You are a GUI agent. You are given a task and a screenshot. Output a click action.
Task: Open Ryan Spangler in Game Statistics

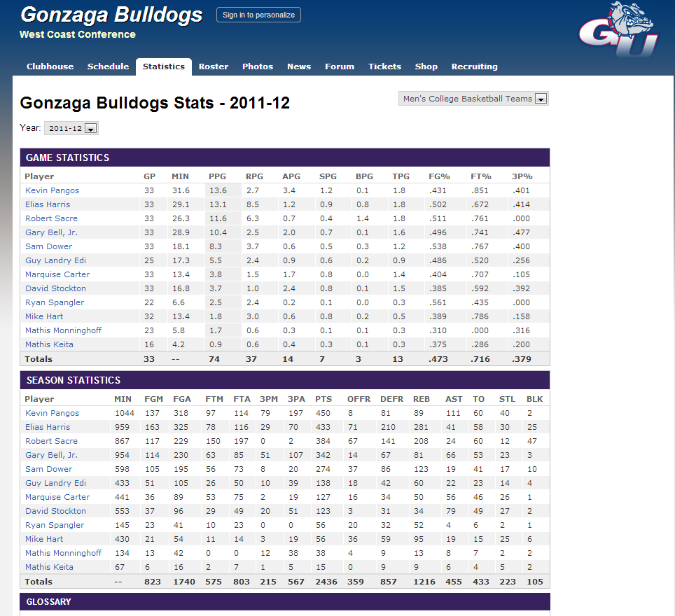55,302
